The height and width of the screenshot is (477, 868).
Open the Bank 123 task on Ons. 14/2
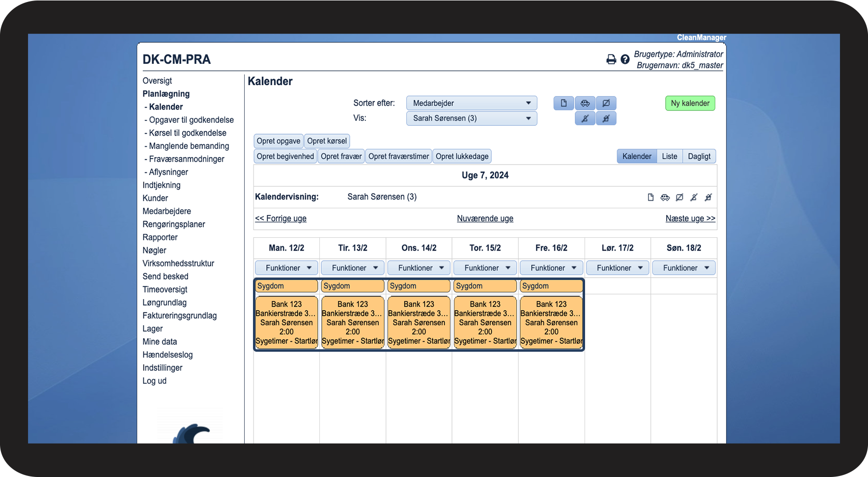click(x=419, y=322)
